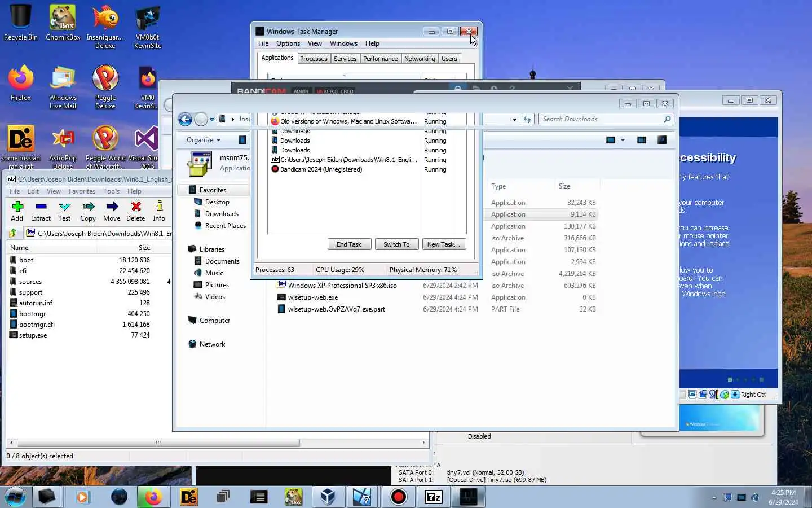Click the Bandicam record taskbar icon
Screen dimensions: 812x508
(x=399, y=497)
